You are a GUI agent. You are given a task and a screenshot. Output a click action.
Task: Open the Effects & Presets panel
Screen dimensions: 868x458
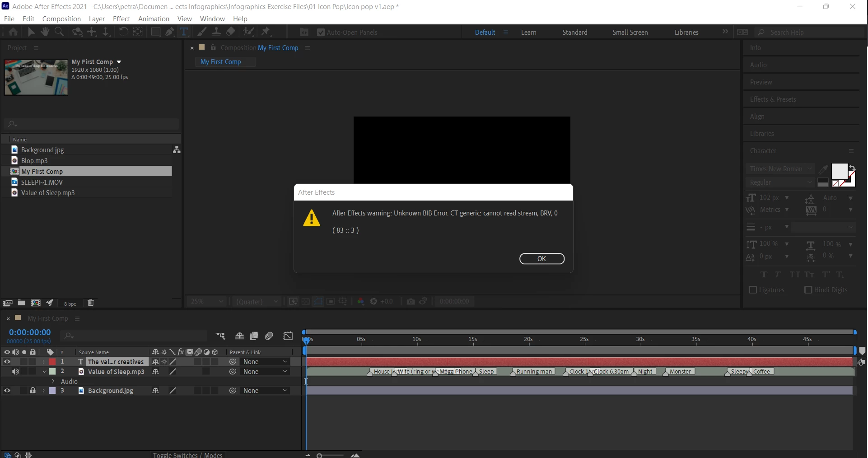(773, 99)
